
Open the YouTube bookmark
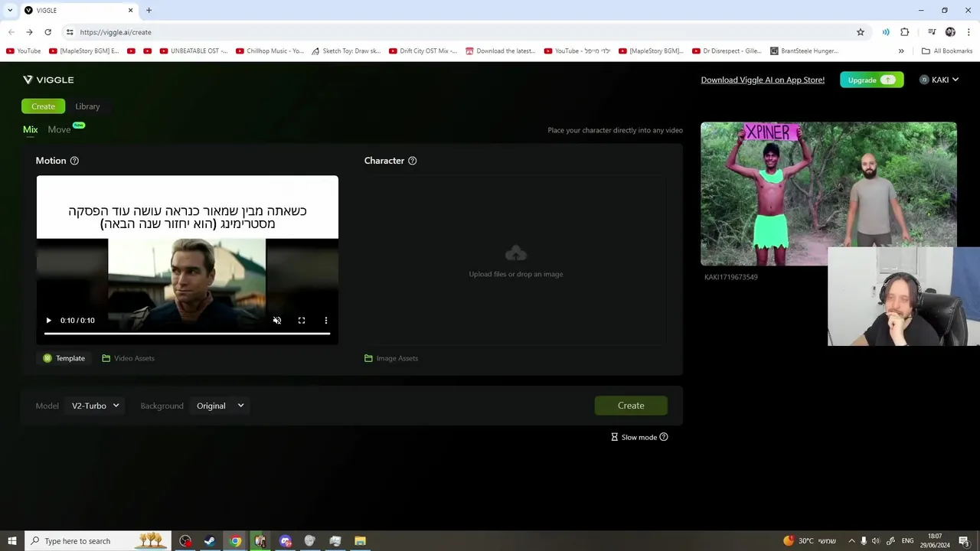tap(24, 51)
